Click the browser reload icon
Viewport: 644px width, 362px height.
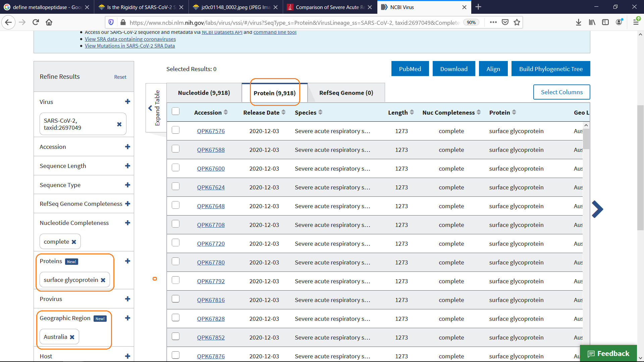36,22
